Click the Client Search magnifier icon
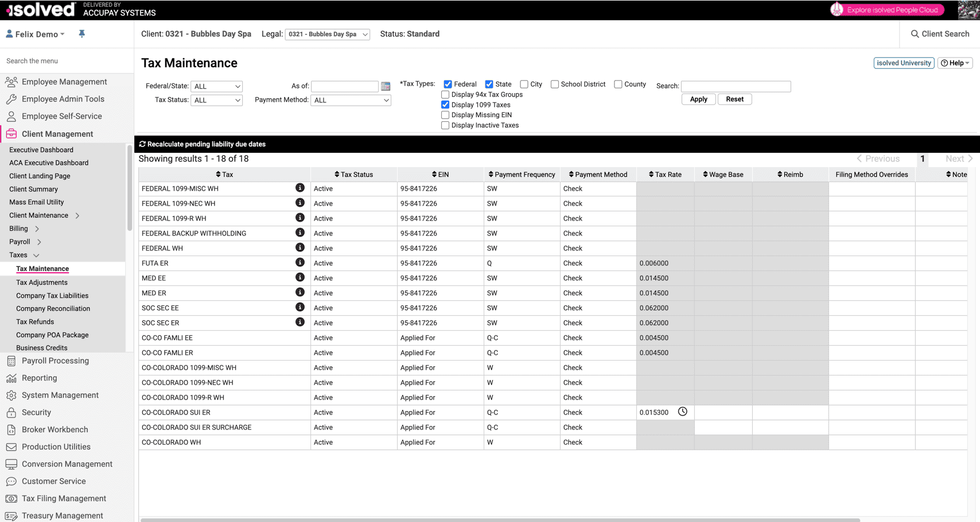 [x=915, y=34]
